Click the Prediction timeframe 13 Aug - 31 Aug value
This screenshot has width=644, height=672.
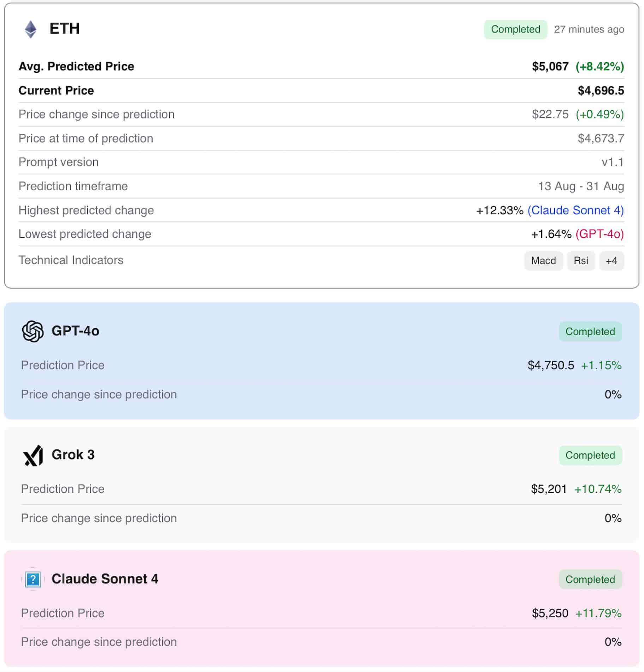(x=580, y=186)
